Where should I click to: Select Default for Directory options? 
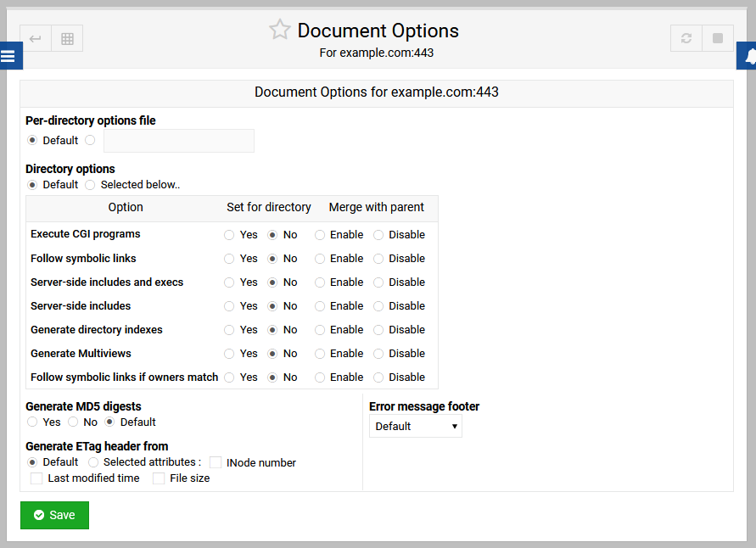pyautogui.click(x=32, y=185)
